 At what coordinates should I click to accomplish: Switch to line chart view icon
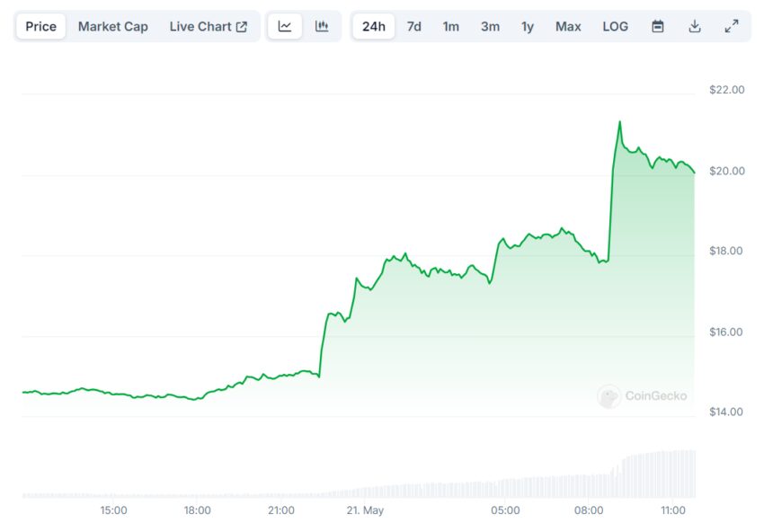coord(285,26)
